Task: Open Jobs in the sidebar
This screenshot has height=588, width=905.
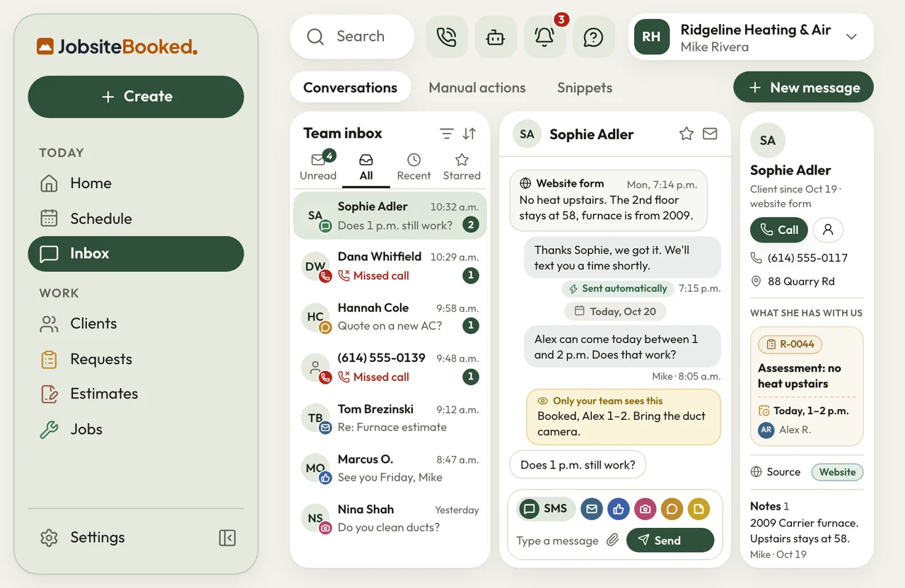Action: tap(136, 429)
